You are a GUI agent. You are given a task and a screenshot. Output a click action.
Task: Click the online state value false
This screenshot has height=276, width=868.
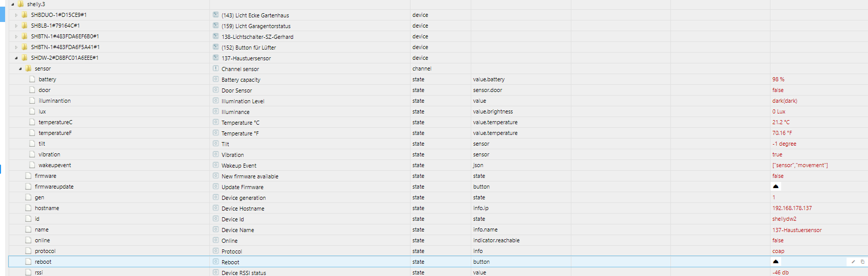[778, 240]
